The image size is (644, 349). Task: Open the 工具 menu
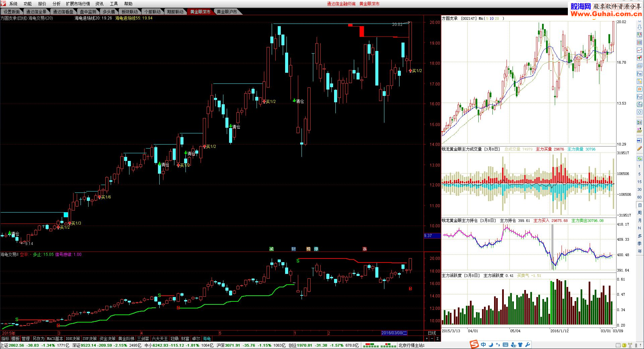click(114, 4)
